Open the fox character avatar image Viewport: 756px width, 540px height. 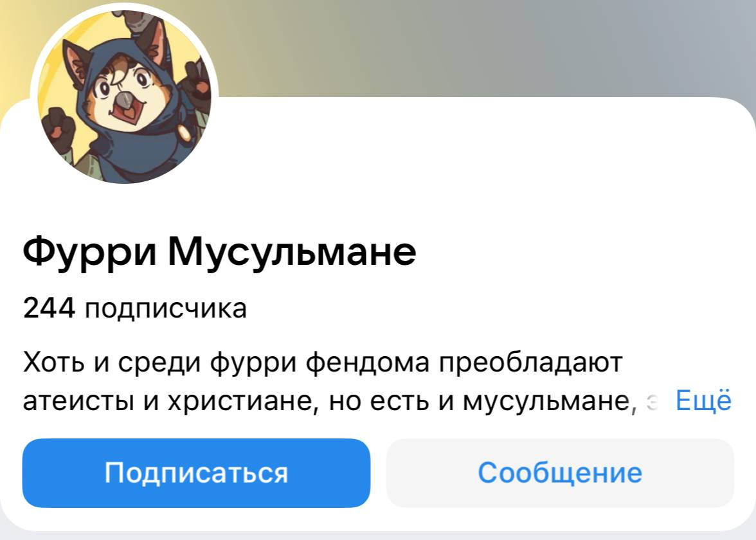(125, 96)
